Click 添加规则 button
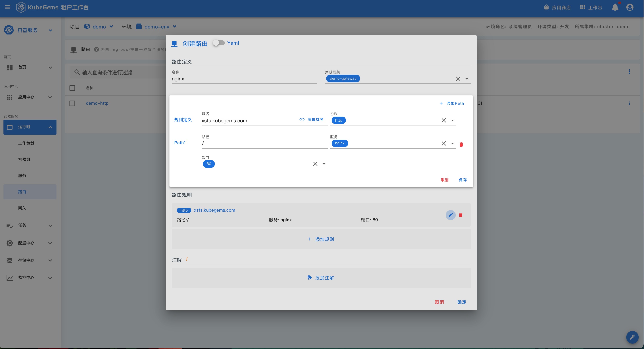The image size is (644, 349). (321, 239)
